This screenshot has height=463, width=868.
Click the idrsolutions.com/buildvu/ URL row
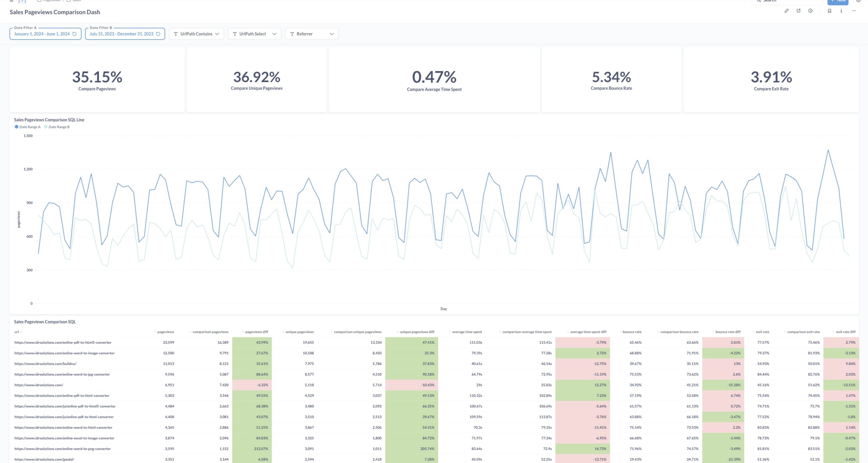(45, 364)
